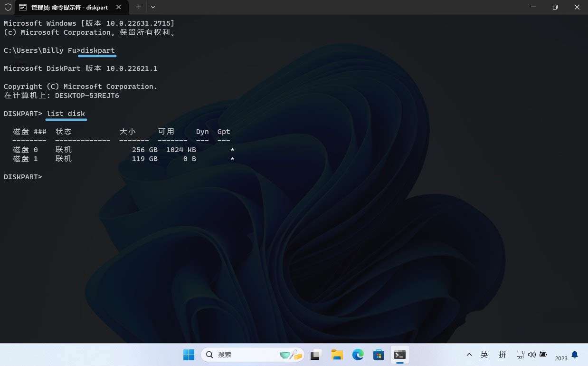Open the notification bell in the tray
Viewport: 588px width, 366px height.
point(575,355)
